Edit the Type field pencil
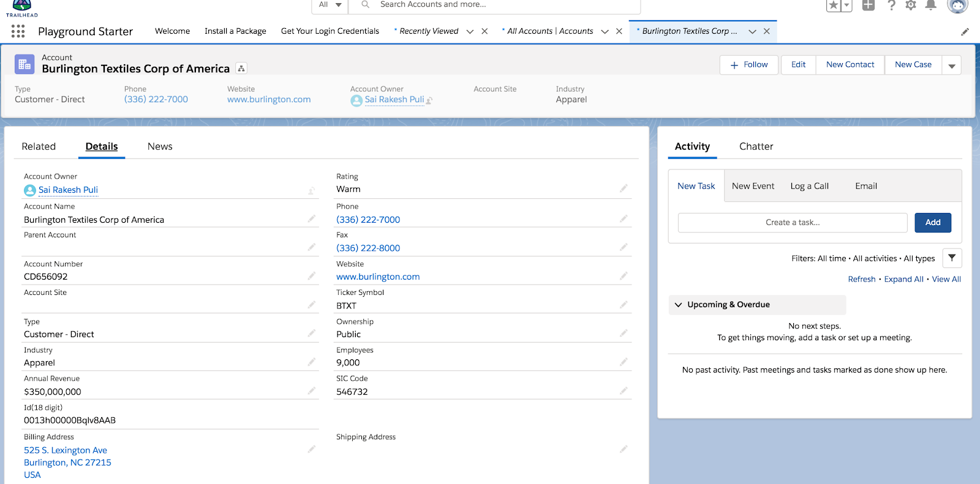Screen dimensions: 980x484 tap(312, 333)
